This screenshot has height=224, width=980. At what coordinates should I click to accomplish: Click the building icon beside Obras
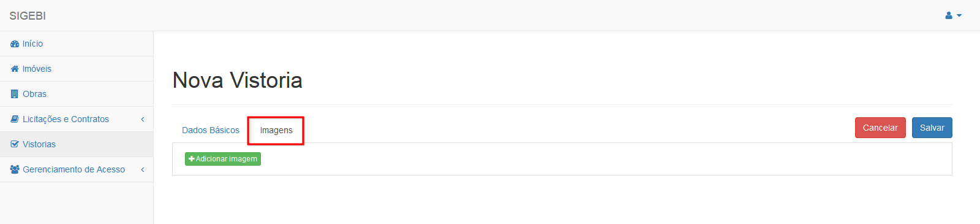coord(15,94)
